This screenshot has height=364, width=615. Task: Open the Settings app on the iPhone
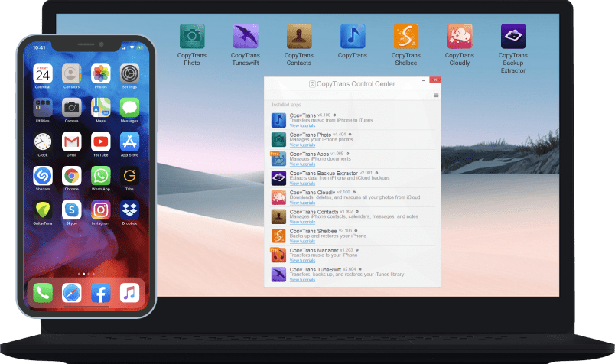tap(129, 73)
